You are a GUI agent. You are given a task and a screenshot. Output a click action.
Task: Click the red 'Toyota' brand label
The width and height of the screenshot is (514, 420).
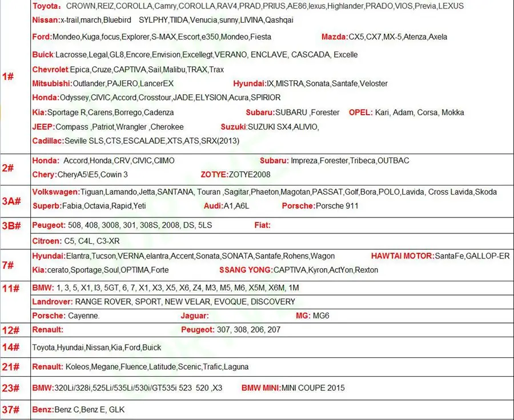(x=45, y=6)
